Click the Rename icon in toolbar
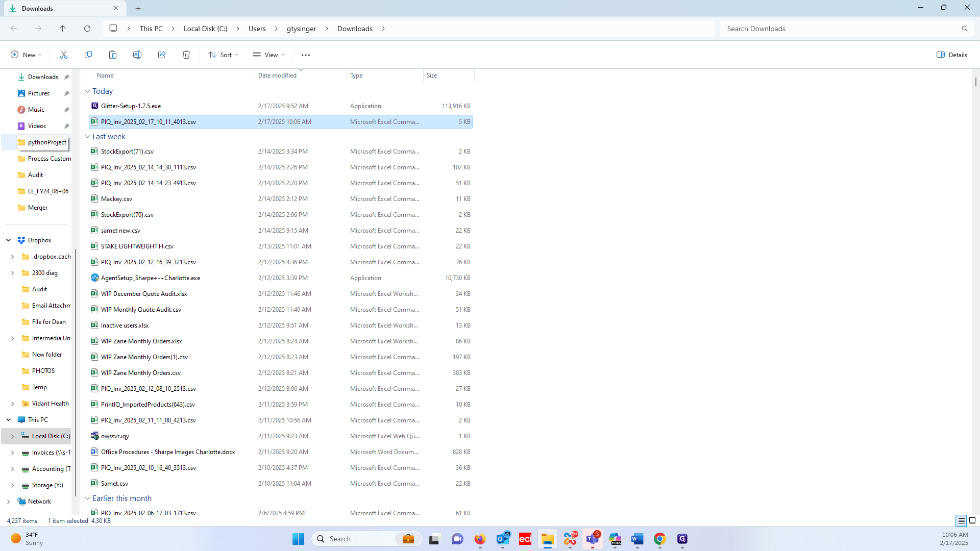Viewport: 980px width, 551px height. pyautogui.click(x=137, y=55)
